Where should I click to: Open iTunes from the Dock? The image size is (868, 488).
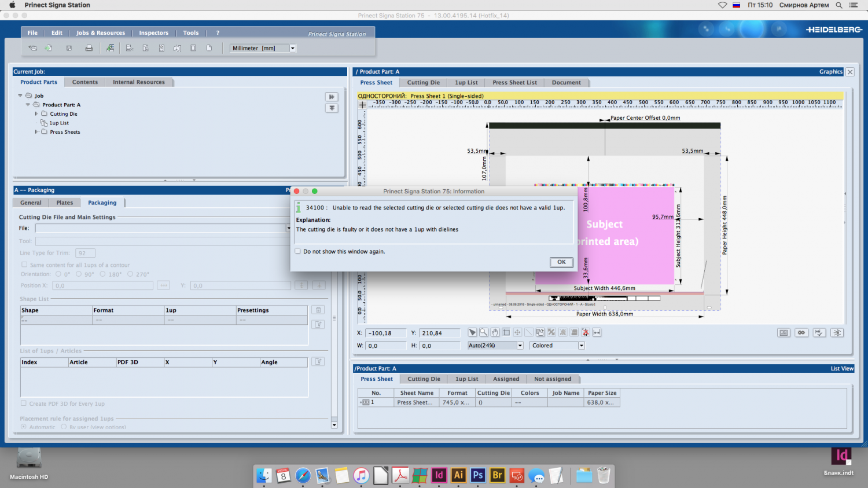(x=361, y=475)
